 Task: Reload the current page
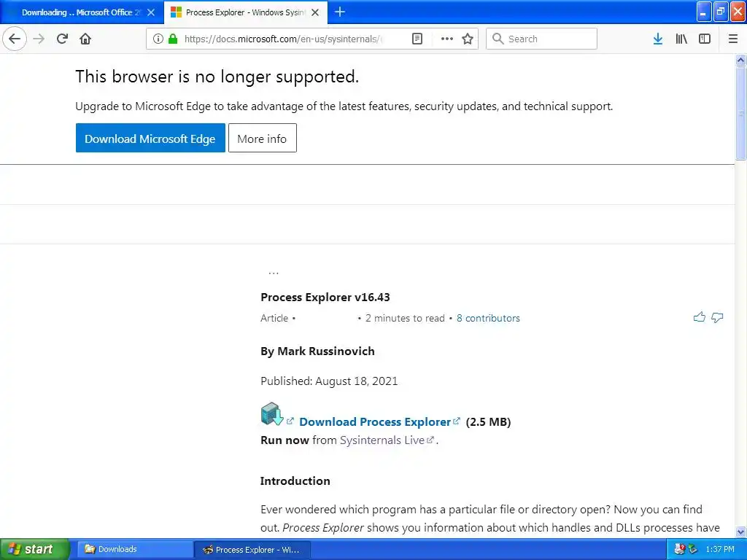pyautogui.click(x=62, y=39)
